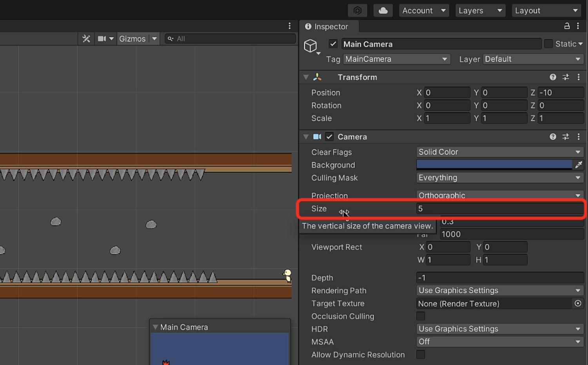Open Clear Flags Solid Color dropdown
The image size is (588, 365).
coord(500,152)
